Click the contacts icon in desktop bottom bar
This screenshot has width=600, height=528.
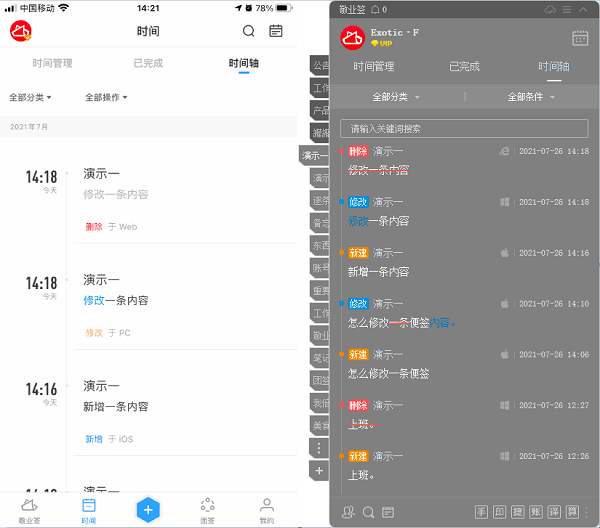coord(348,512)
